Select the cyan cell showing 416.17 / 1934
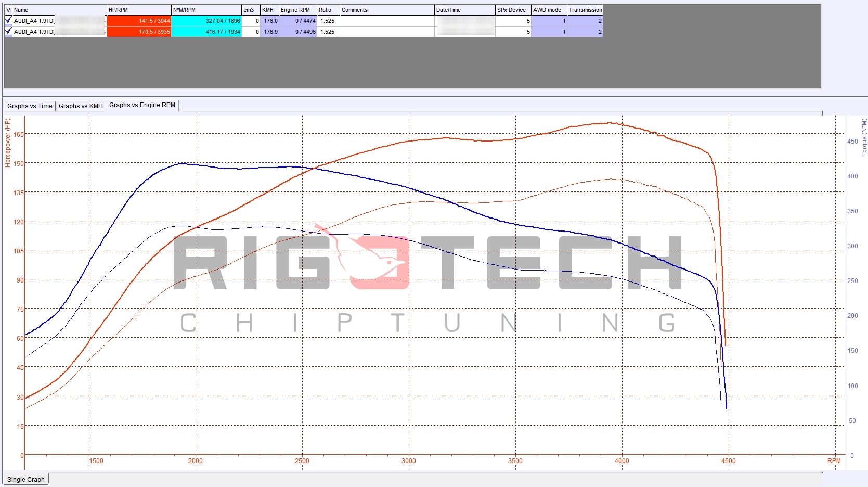 (x=206, y=32)
